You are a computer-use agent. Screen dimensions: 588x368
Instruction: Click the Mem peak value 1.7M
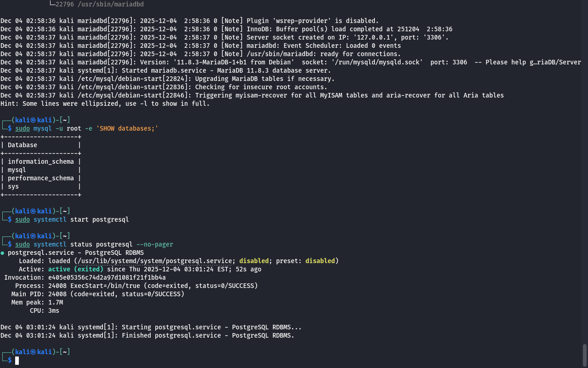coord(56,302)
